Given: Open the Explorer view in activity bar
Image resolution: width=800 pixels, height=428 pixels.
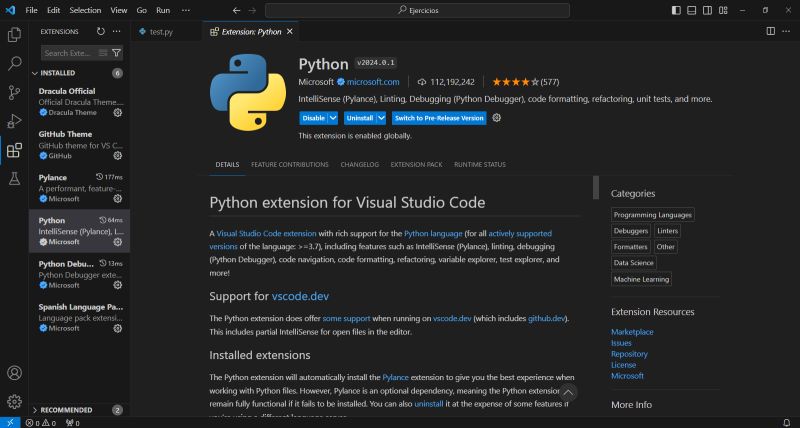Looking at the screenshot, I should click(x=14, y=35).
